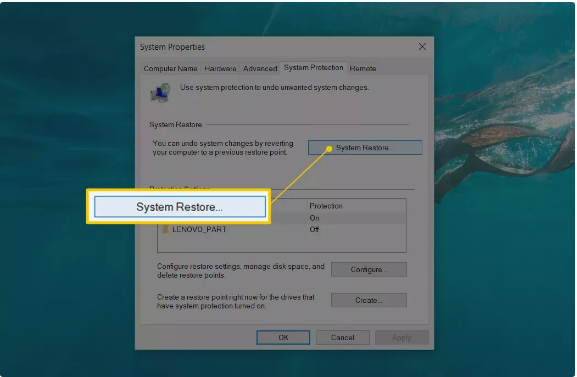Select the System Protection tab
This screenshot has height=377, width=577.
[x=313, y=68]
